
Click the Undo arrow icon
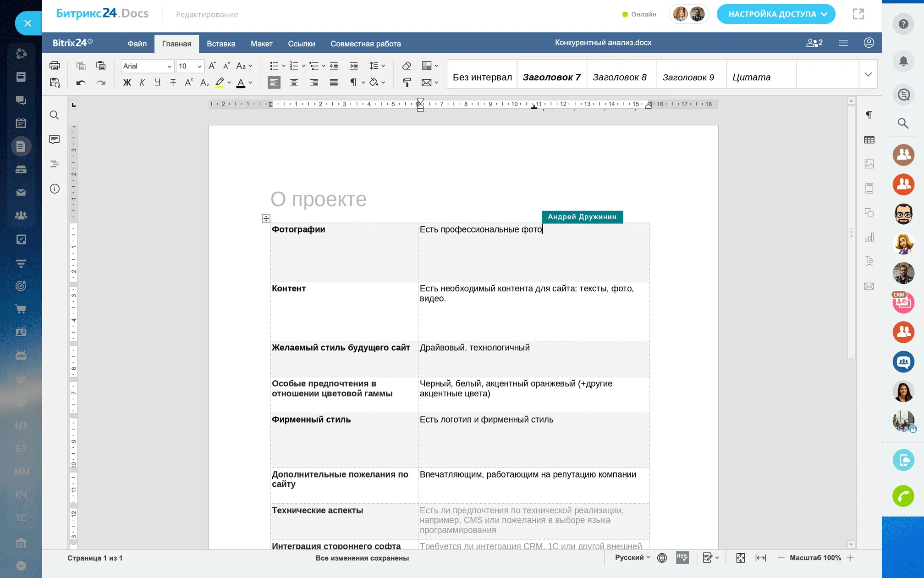point(81,83)
